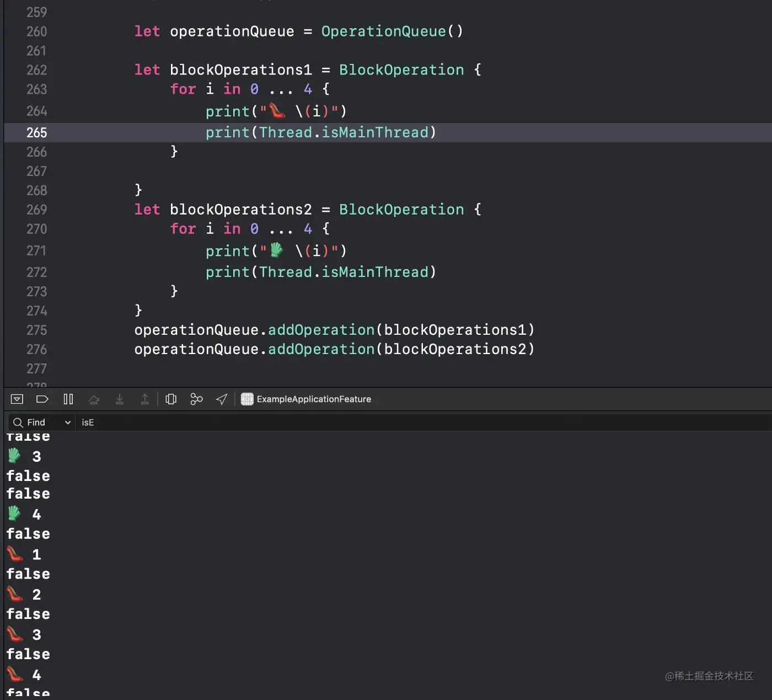Click addOperation(blockOperations2) call
Image resolution: width=772 pixels, height=700 pixels.
(401, 349)
